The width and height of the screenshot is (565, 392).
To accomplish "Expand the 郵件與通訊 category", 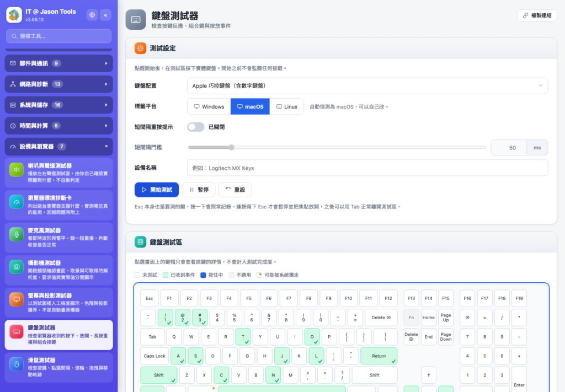I will tap(58, 63).
